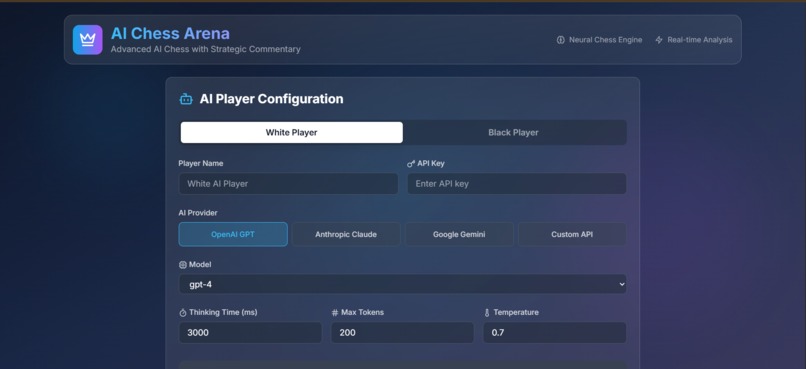The height and width of the screenshot is (369, 806).
Task: Select the Custom API provider option
Action: coord(572,234)
